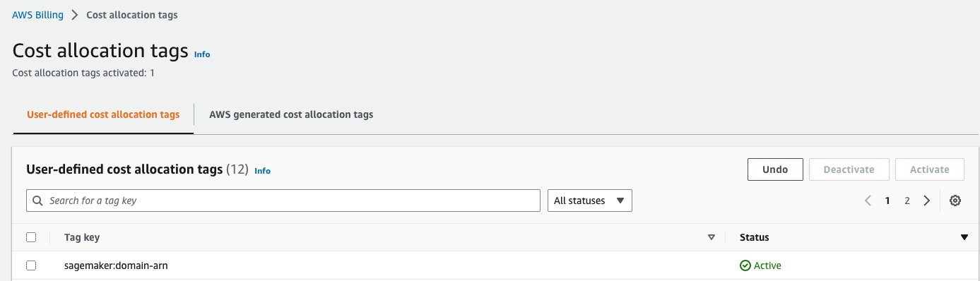Open AWS Billing breadcrumb link
The height and width of the screenshot is (281, 980).
pos(37,15)
